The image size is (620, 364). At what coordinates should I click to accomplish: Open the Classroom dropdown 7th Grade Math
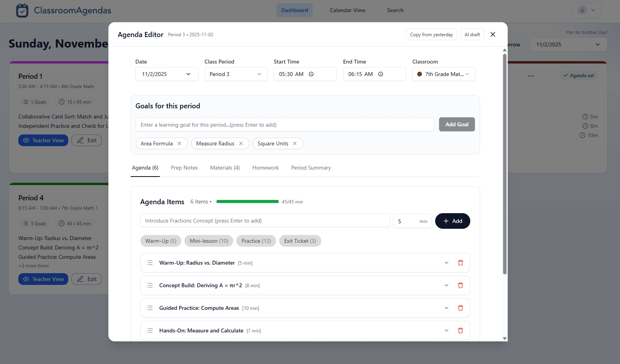pos(444,74)
